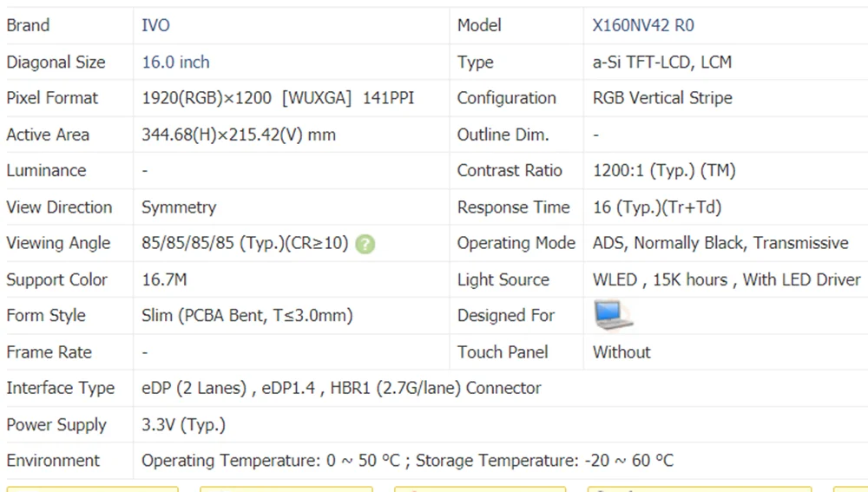Viewport: 868px width, 492px height.
Task: Click the active area value 344.68(H)×215.42(V) mm
Action: (239, 135)
